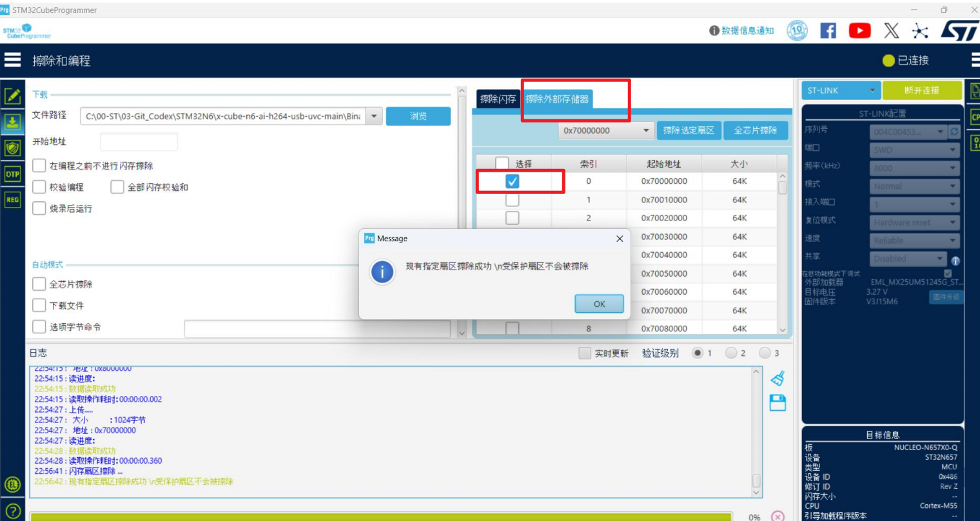Click the 10-year anniversary badge icon
The width and height of the screenshot is (980, 521).
[798, 30]
